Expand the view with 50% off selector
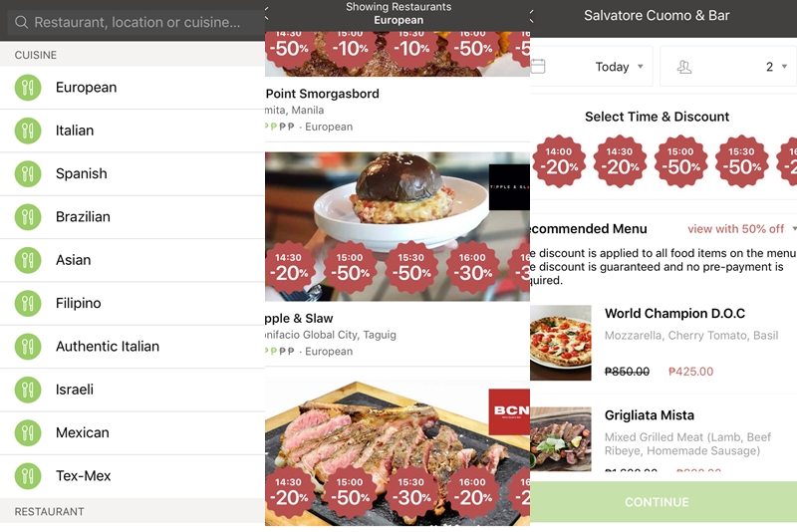Viewport: 797px width, 532px height. (741, 229)
